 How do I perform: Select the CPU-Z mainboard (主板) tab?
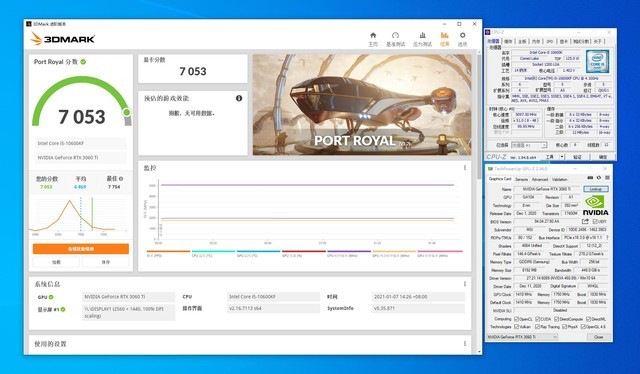coord(522,41)
